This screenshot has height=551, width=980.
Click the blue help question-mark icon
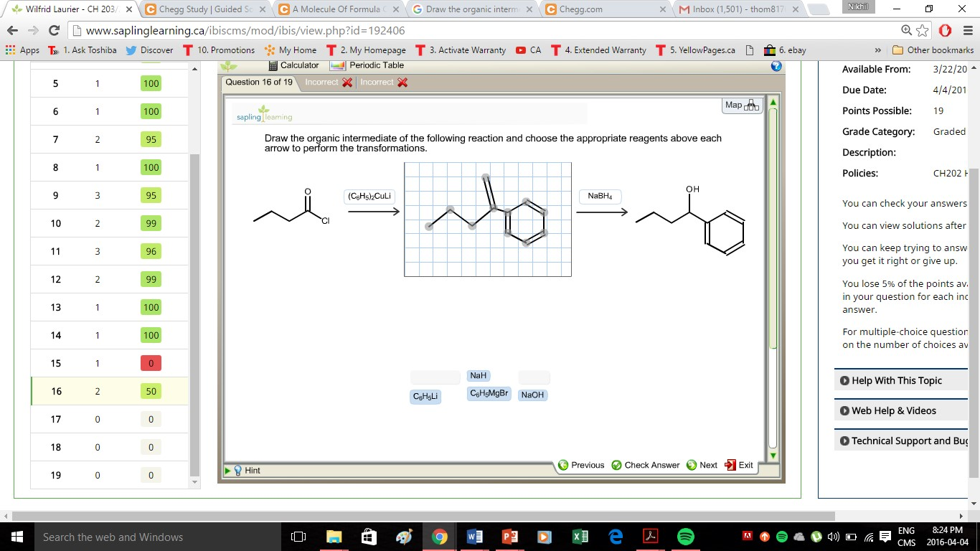[776, 65]
